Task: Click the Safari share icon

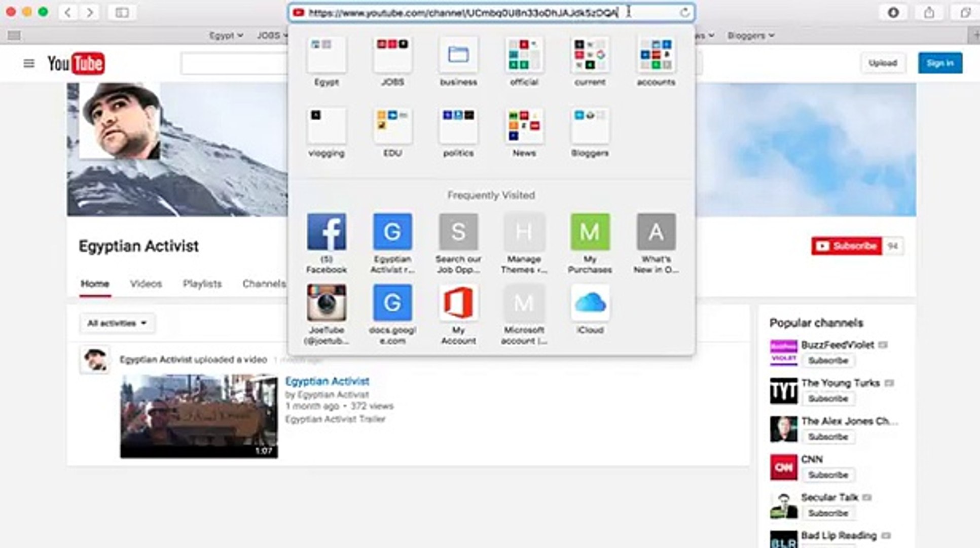Action: pos(929,13)
